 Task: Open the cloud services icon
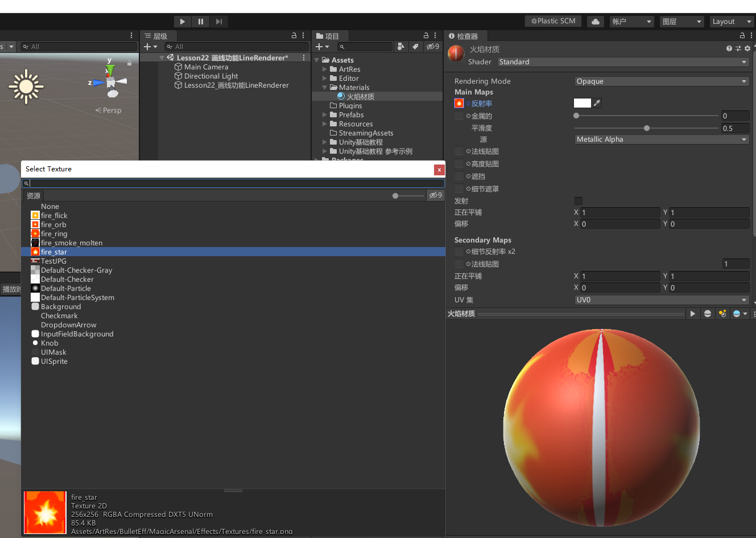[595, 22]
